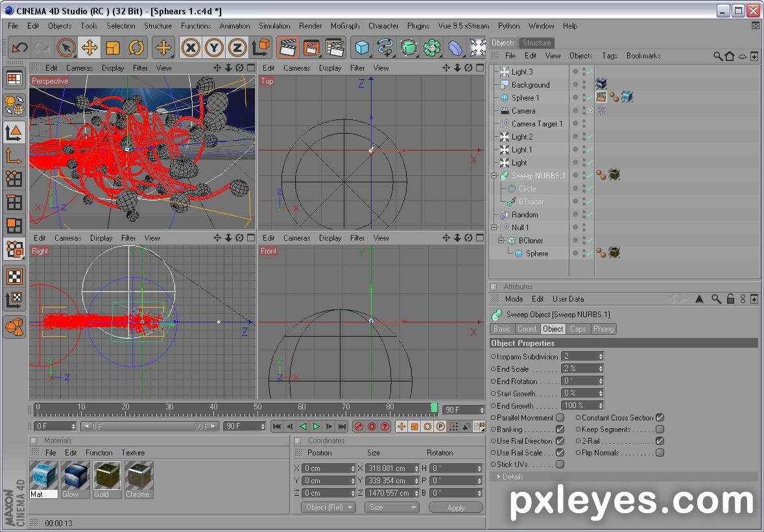The height and width of the screenshot is (532, 764).
Task: Open the Tags menu in Objects manager
Action: 610,56
